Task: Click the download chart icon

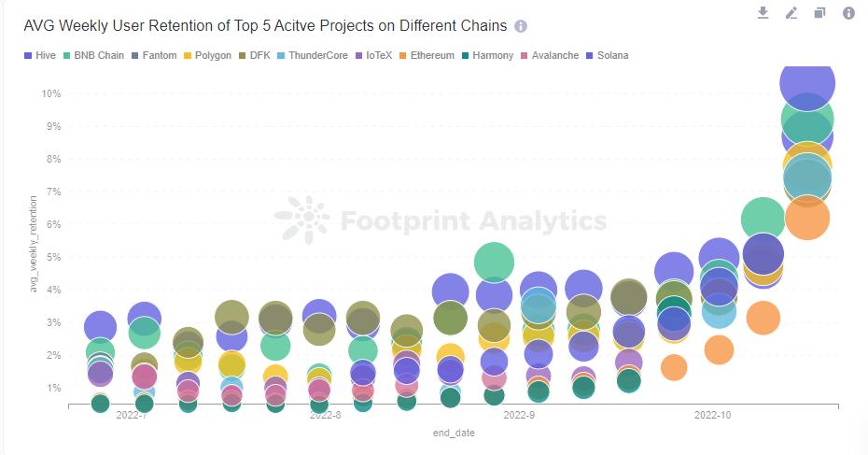Action: coord(763,13)
